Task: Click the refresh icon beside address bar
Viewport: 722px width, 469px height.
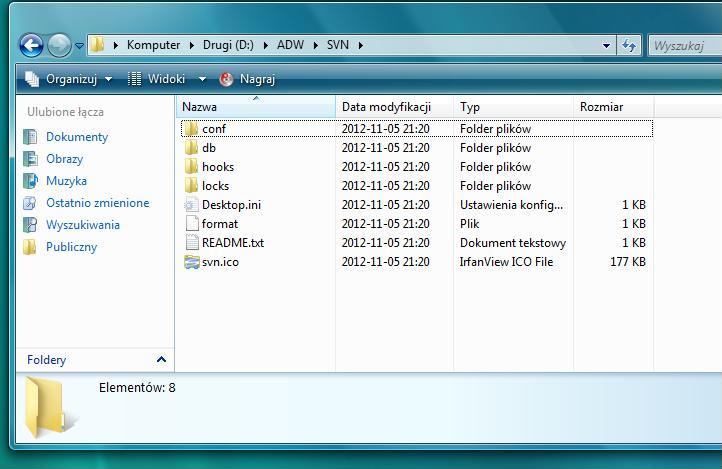Action: [x=629, y=45]
